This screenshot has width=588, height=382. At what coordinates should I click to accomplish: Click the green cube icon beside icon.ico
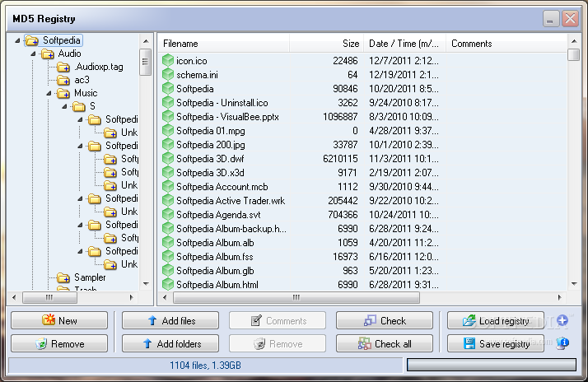(168, 60)
